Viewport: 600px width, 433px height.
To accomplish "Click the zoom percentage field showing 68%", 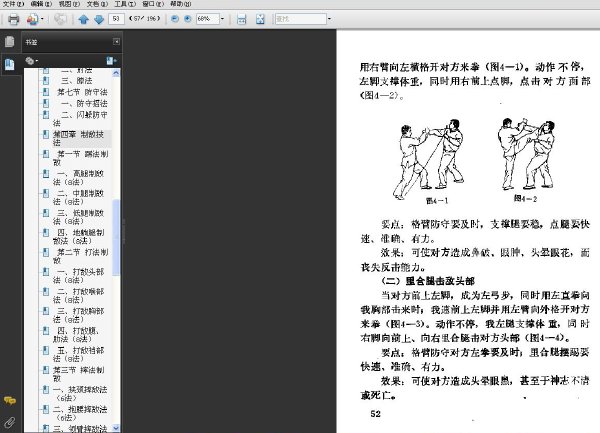I will 207,19.
